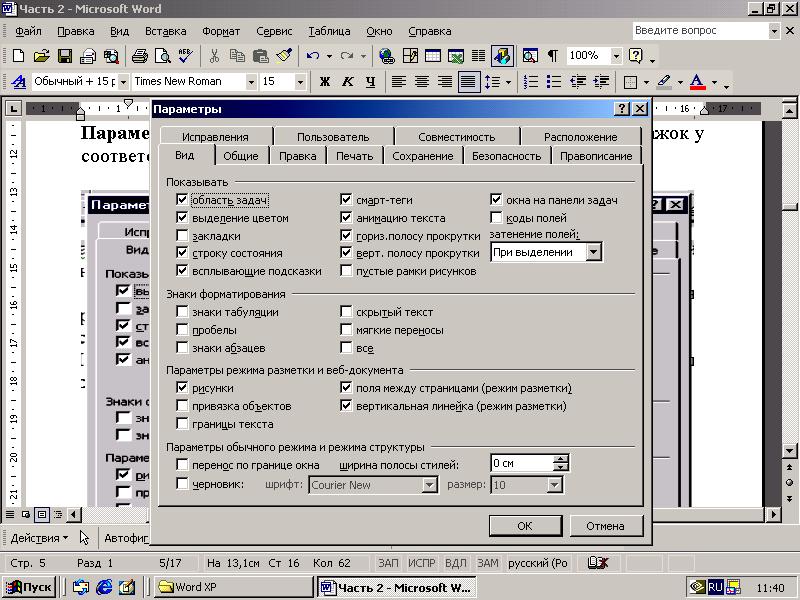Click 'Введите вопрос' help input field
Viewport: 800px width, 600px height.
(x=699, y=31)
